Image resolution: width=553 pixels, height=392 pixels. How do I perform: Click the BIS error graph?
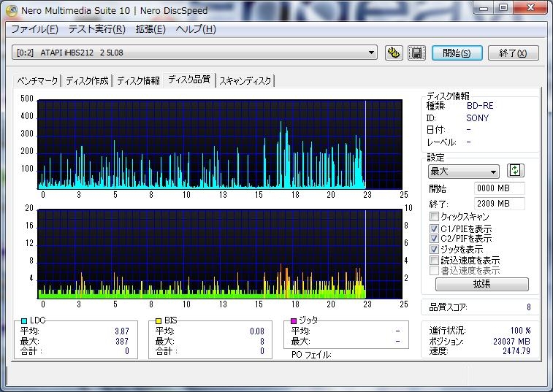click(220, 254)
